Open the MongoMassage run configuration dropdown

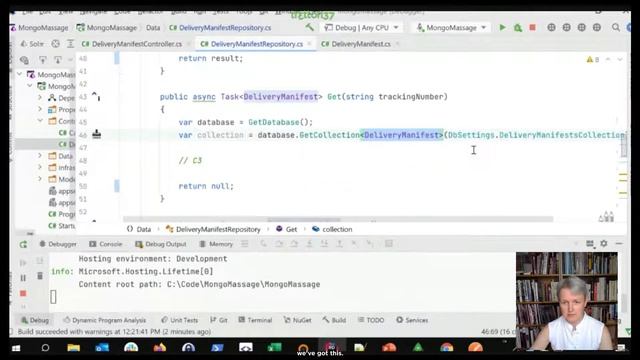(451, 28)
